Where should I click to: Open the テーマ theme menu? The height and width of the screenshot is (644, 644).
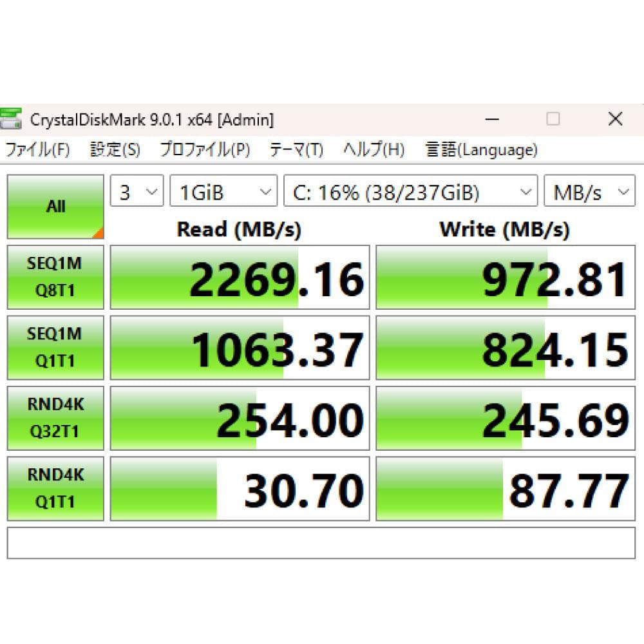tap(295, 149)
